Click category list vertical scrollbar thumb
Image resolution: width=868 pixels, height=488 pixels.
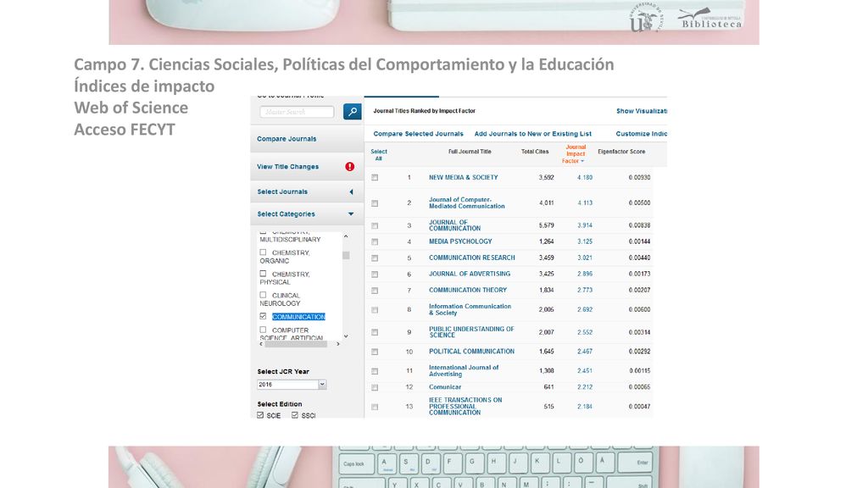point(346,256)
